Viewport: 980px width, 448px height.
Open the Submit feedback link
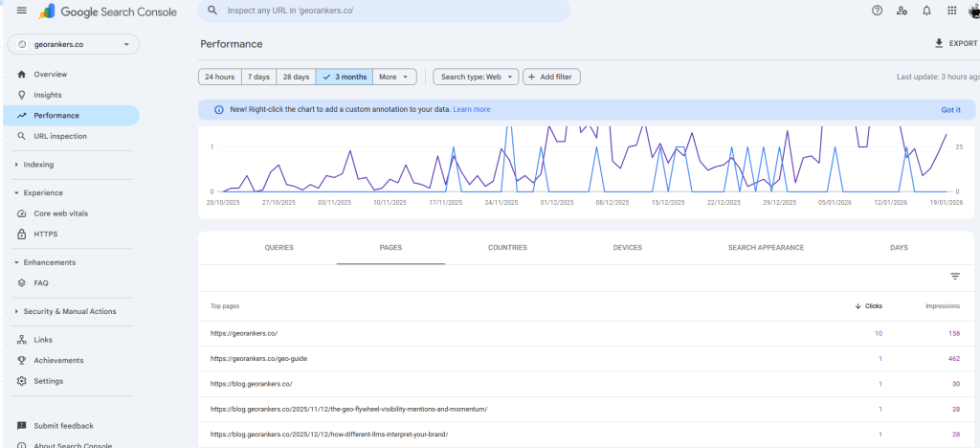tap(64, 426)
